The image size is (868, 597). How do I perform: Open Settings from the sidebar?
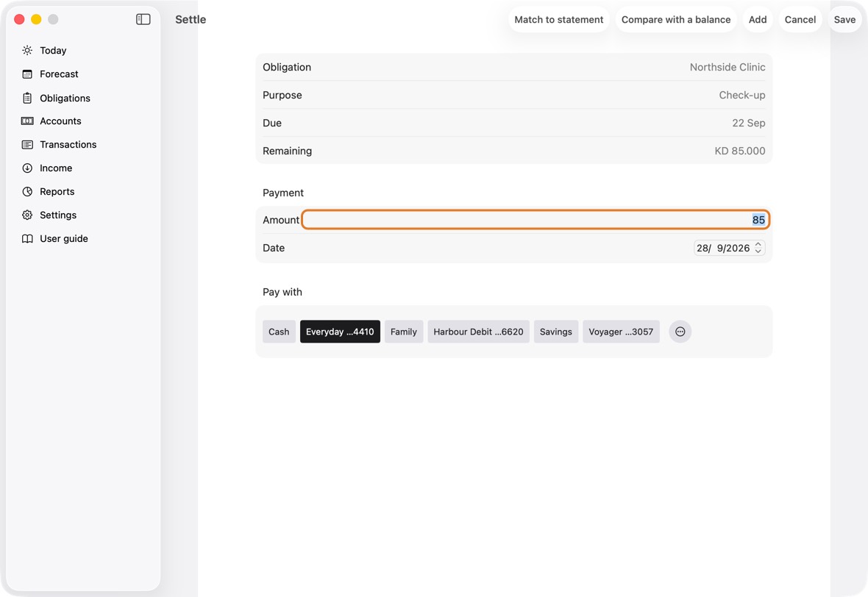(58, 215)
